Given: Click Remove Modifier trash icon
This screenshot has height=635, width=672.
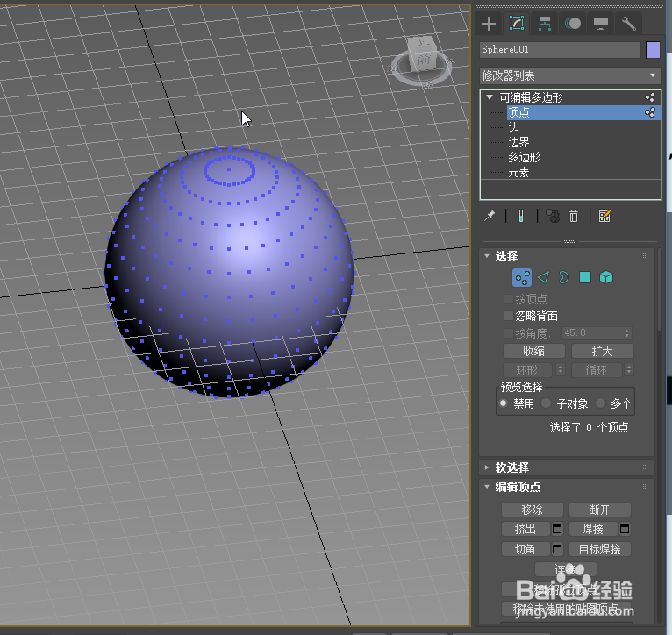Looking at the screenshot, I should click(x=574, y=216).
